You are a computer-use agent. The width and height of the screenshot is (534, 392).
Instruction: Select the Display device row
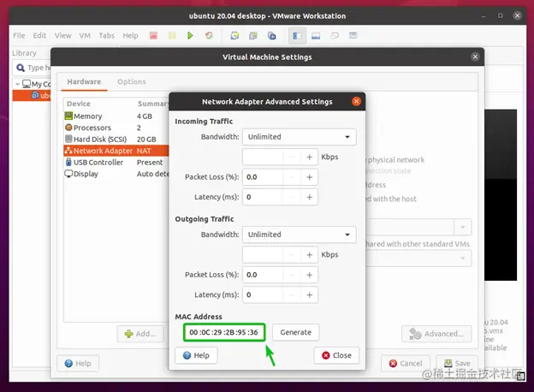(116, 174)
